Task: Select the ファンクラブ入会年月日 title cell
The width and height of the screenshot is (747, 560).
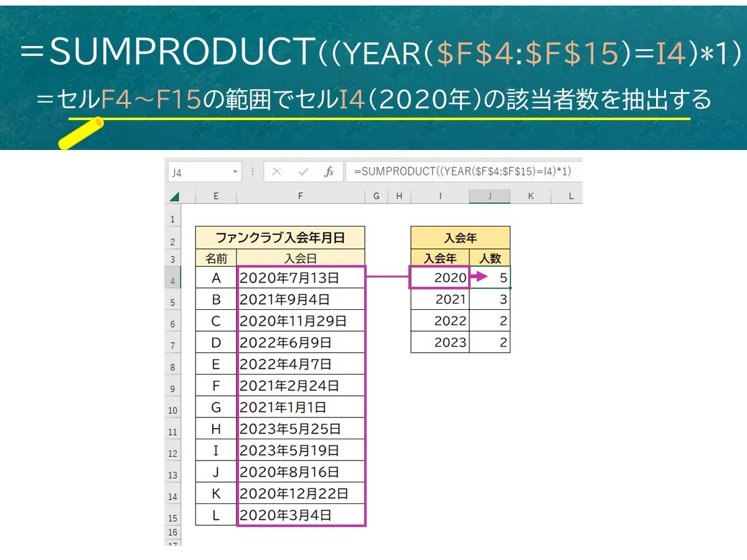Action: pos(280,237)
